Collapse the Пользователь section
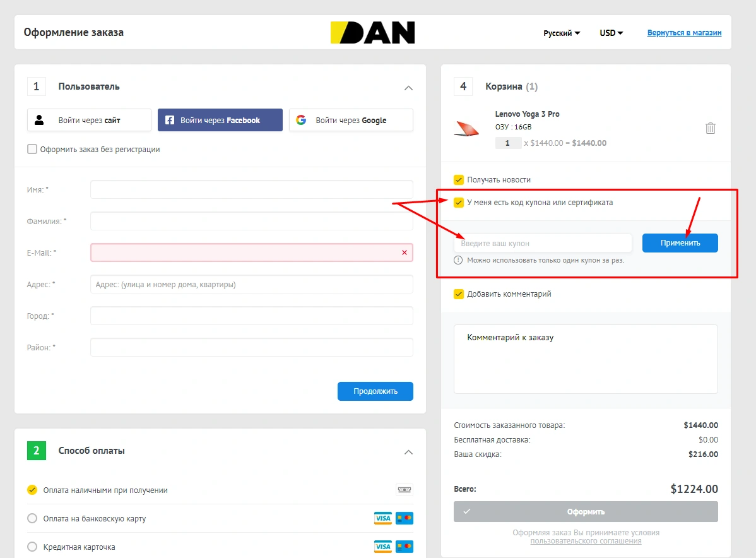This screenshot has height=558, width=756. tap(408, 88)
